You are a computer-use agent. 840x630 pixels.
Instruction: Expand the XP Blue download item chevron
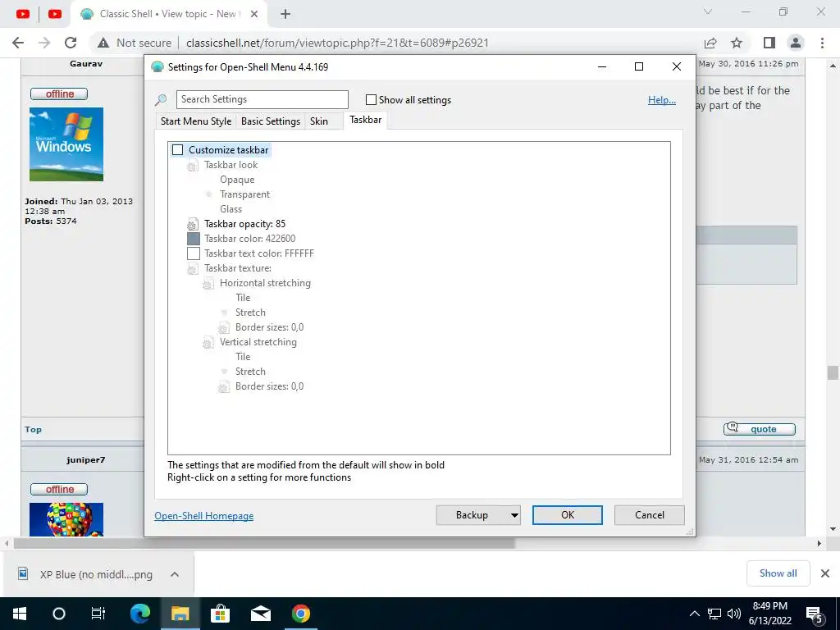point(174,574)
